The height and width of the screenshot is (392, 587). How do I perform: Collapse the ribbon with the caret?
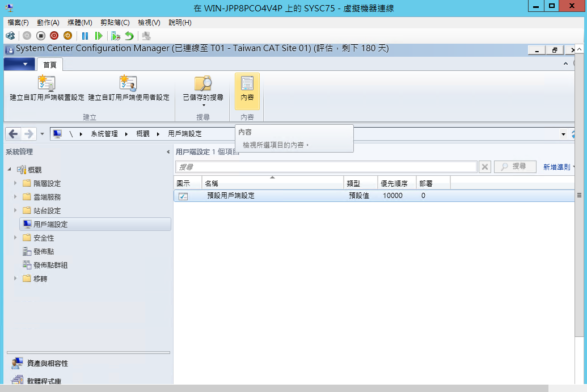point(565,64)
